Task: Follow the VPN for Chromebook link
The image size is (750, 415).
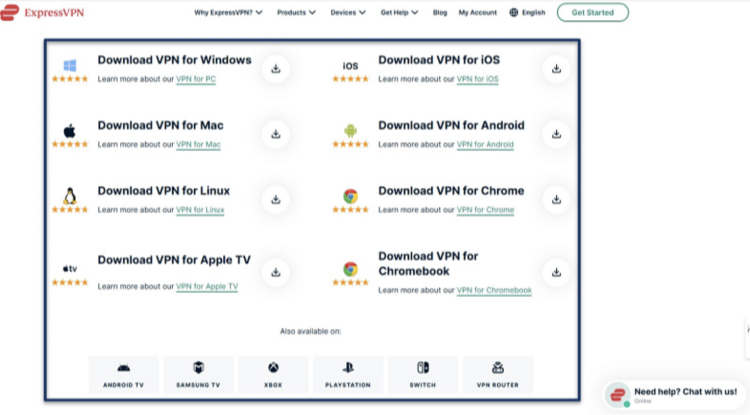Action: (494, 290)
